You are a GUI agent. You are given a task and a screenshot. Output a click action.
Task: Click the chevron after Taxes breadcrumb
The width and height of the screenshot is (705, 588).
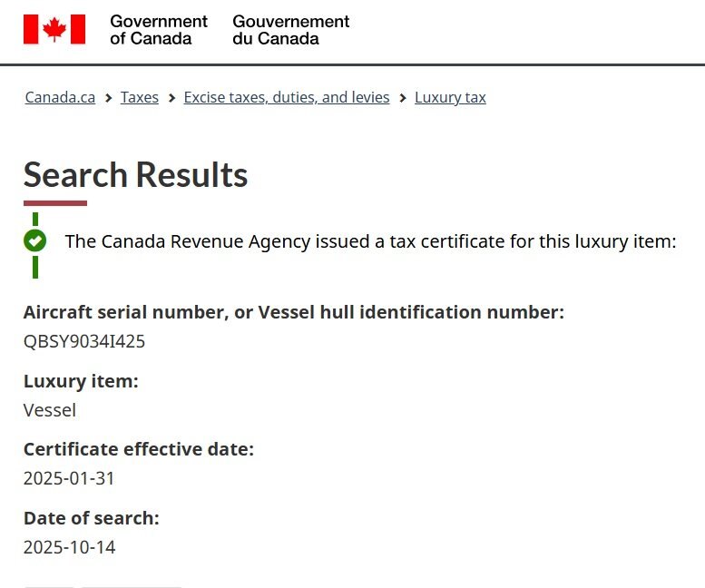click(x=171, y=98)
